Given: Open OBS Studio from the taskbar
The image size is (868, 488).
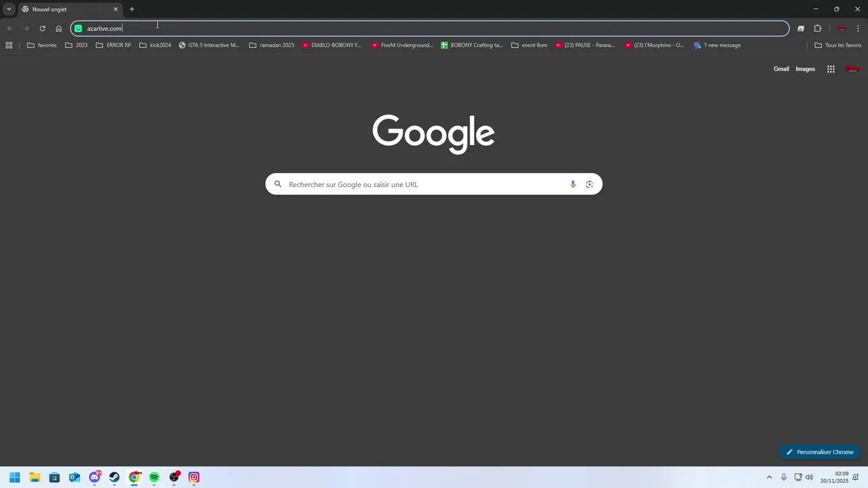Looking at the screenshot, I should (174, 477).
